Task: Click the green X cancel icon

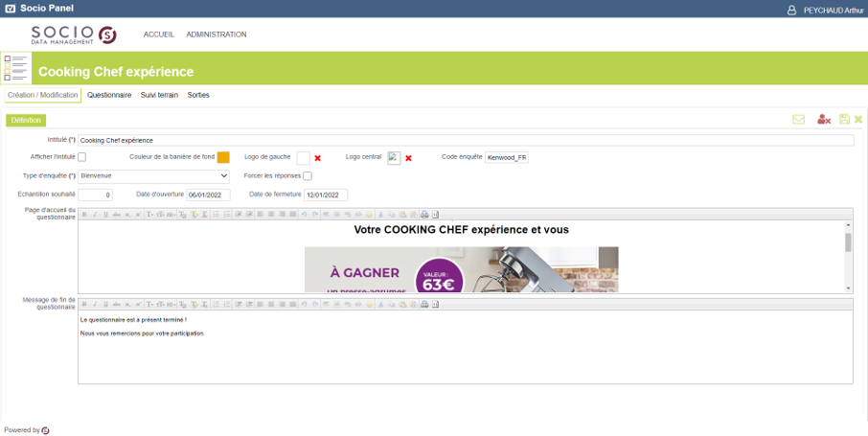Action: (x=858, y=120)
